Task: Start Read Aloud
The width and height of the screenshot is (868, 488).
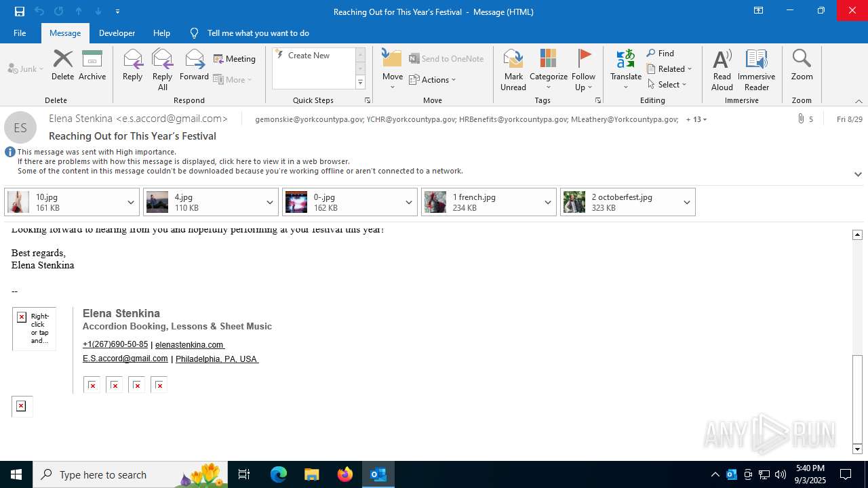Action: 722,70
